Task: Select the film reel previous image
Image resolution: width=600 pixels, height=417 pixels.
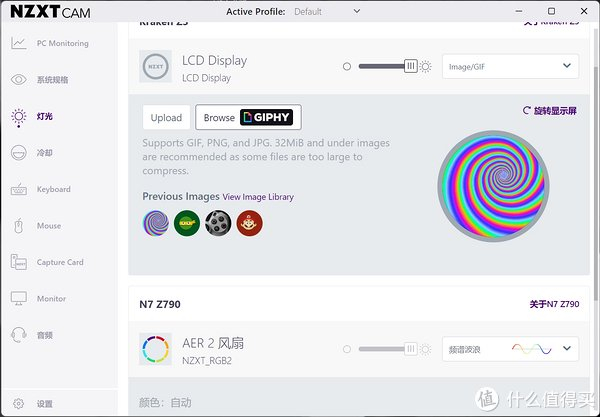Action: coord(218,223)
